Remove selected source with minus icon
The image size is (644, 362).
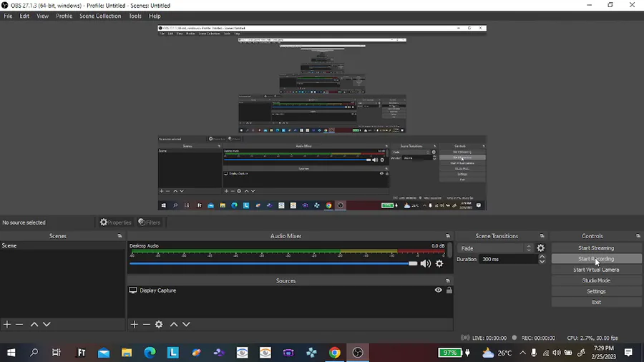pyautogui.click(x=147, y=324)
